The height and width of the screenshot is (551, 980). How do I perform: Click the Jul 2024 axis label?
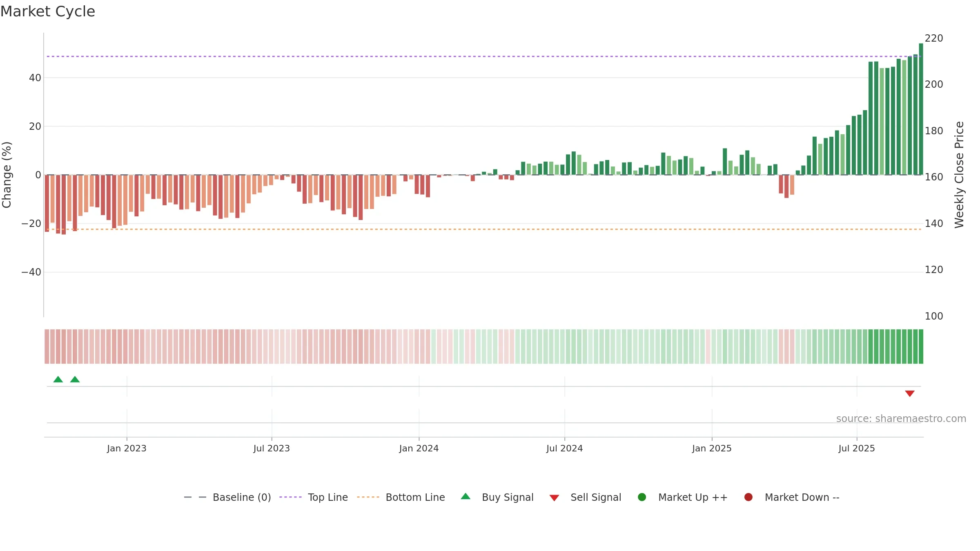tap(565, 449)
